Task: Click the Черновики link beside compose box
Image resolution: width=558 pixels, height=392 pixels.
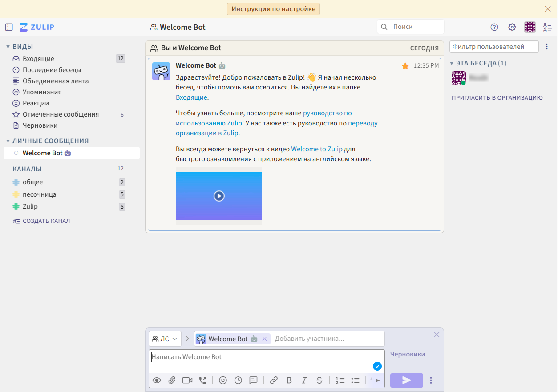Action: click(x=408, y=354)
